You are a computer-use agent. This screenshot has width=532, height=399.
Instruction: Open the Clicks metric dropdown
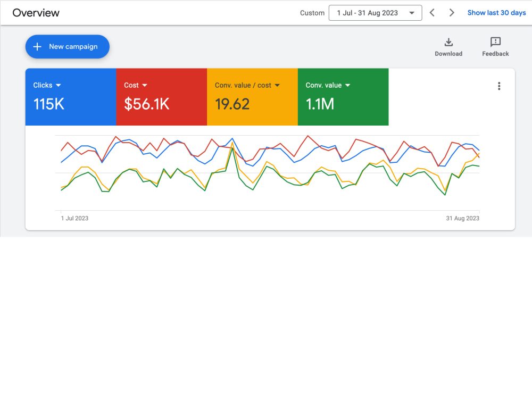pyautogui.click(x=47, y=85)
